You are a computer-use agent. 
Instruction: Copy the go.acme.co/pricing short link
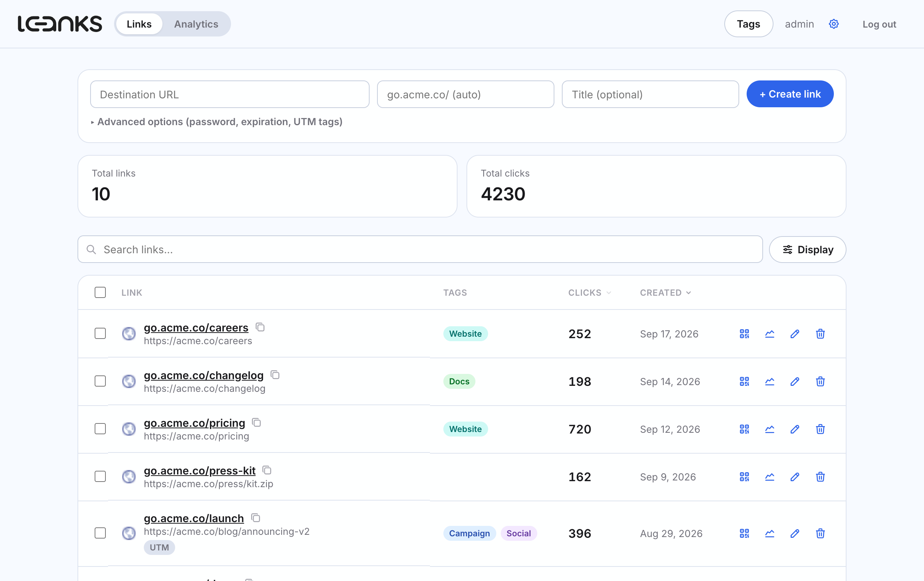click(257, 423)
